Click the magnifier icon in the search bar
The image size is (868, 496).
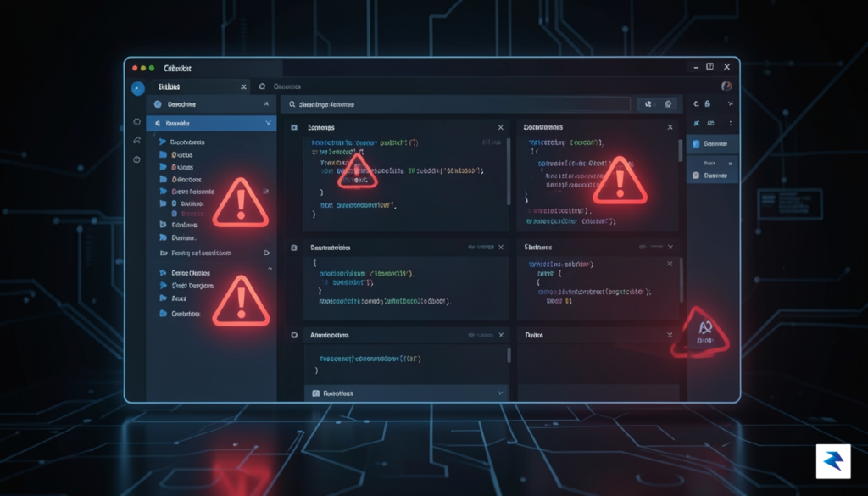(x=292, y=104)
